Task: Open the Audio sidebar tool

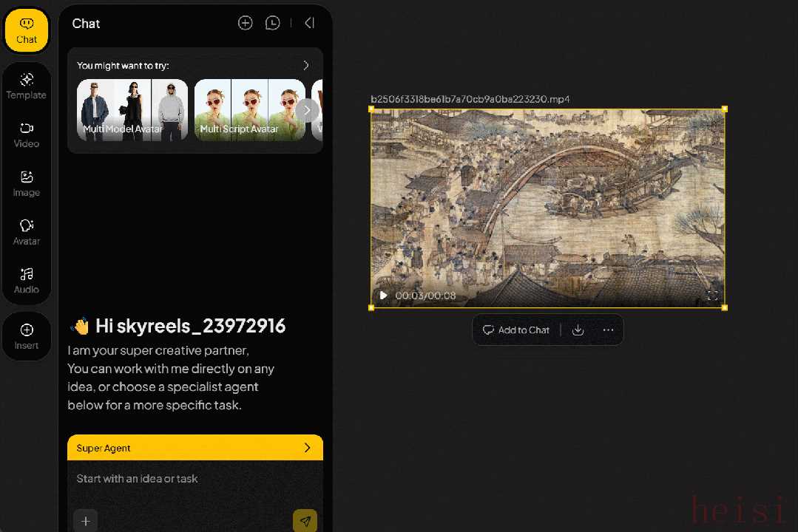Action: 27,281
